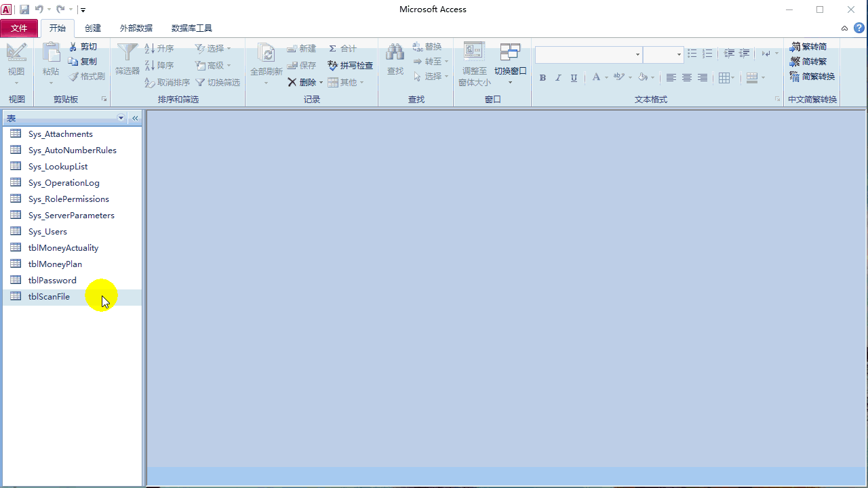The width and height of the screenshot is (868, 488).
Task: Sort descending with 降序
Action: (159, 66)
